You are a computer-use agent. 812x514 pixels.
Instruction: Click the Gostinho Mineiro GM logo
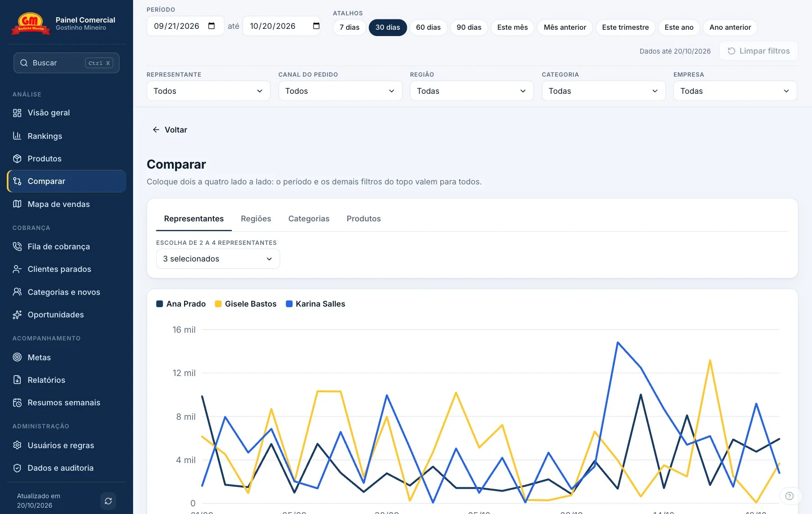tap(31, 23)
